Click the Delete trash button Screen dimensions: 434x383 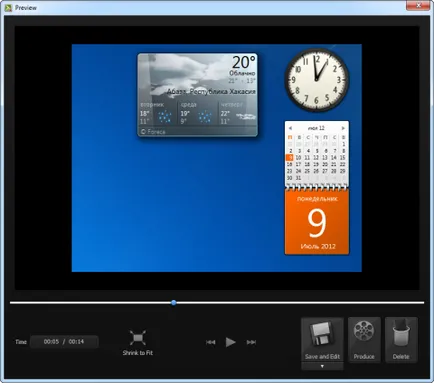(x=401, y=340)
